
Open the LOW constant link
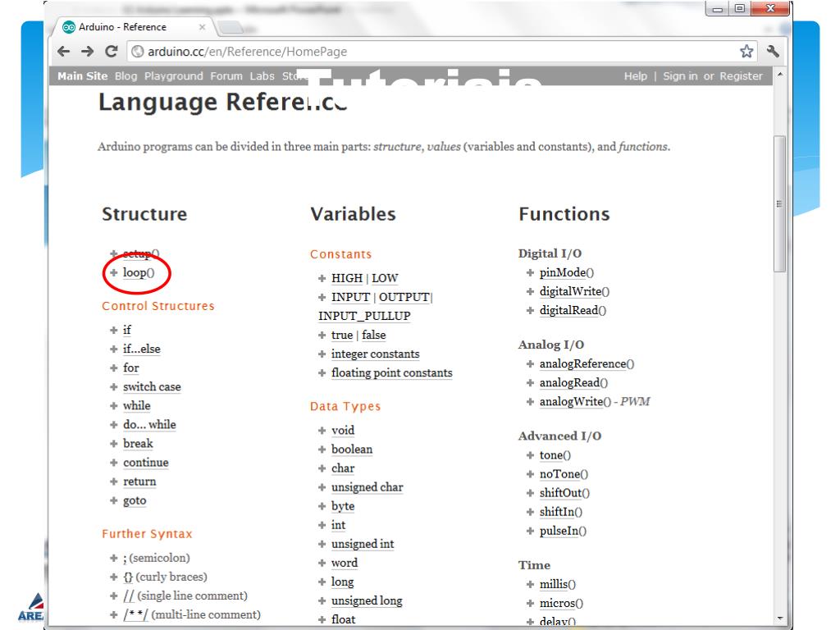385,279
